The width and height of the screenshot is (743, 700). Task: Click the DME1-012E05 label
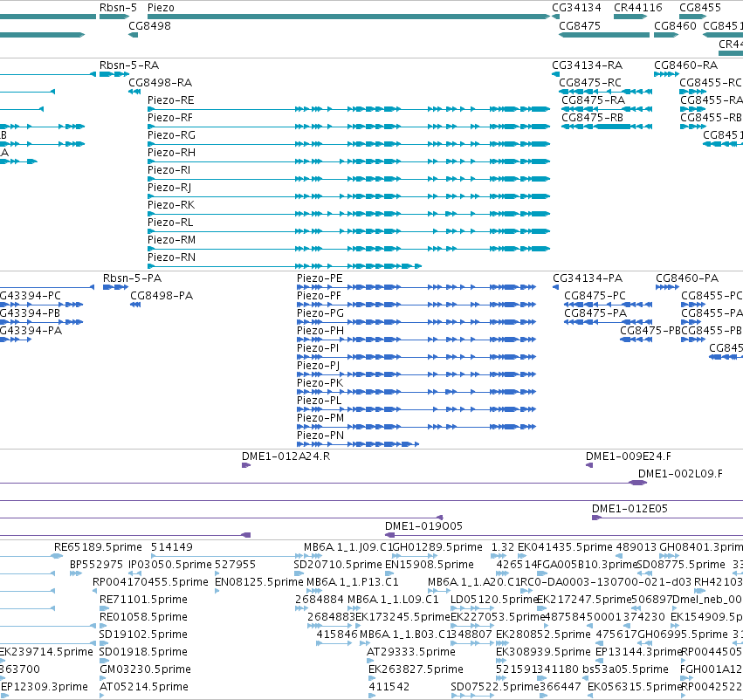(629, 509)
